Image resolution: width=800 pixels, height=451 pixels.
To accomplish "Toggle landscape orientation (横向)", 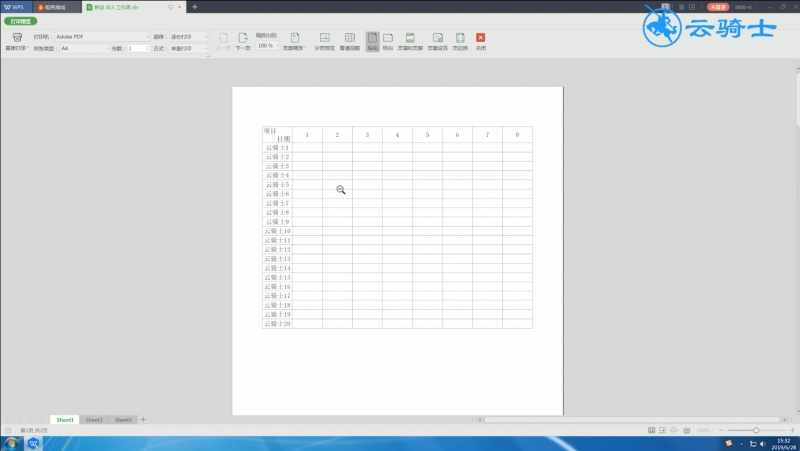I will [x=388, y=41].
